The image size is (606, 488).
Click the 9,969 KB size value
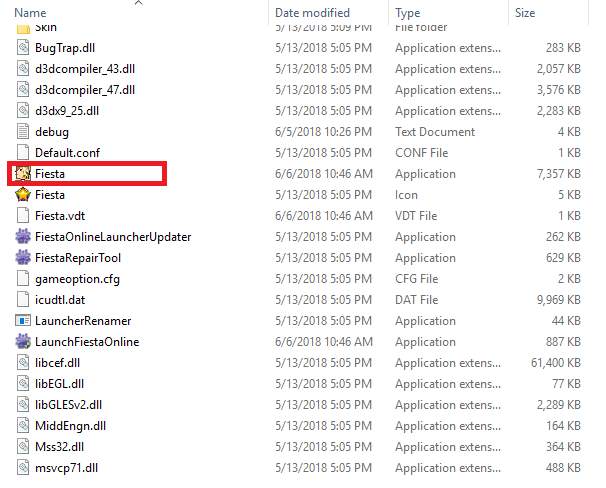pyautogui.click(x=558, y=300)
